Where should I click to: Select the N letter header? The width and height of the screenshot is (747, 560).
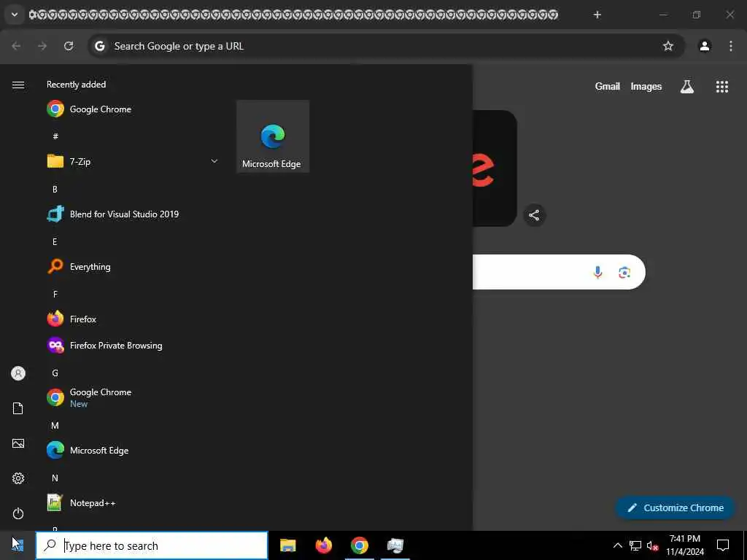(x=55, y=478)
